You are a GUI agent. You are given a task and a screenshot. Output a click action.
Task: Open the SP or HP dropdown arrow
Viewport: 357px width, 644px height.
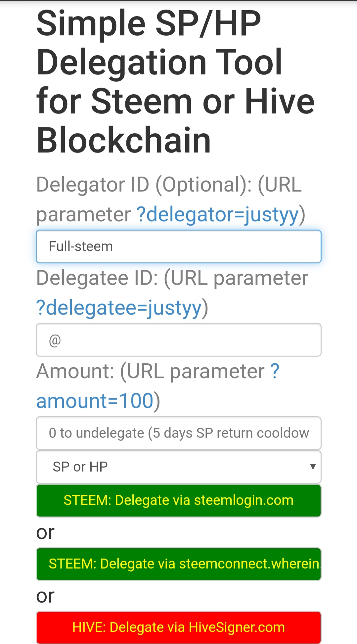[312, 467]
